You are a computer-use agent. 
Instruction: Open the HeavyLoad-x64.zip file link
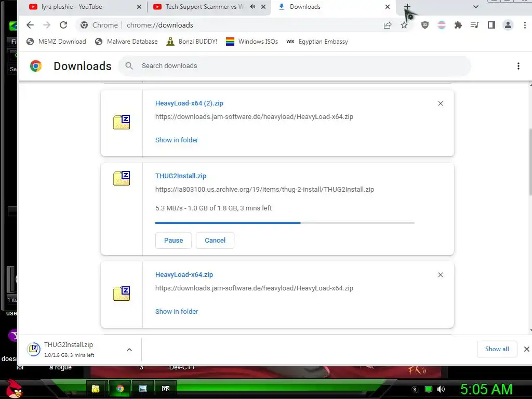(x=184, y=274)
